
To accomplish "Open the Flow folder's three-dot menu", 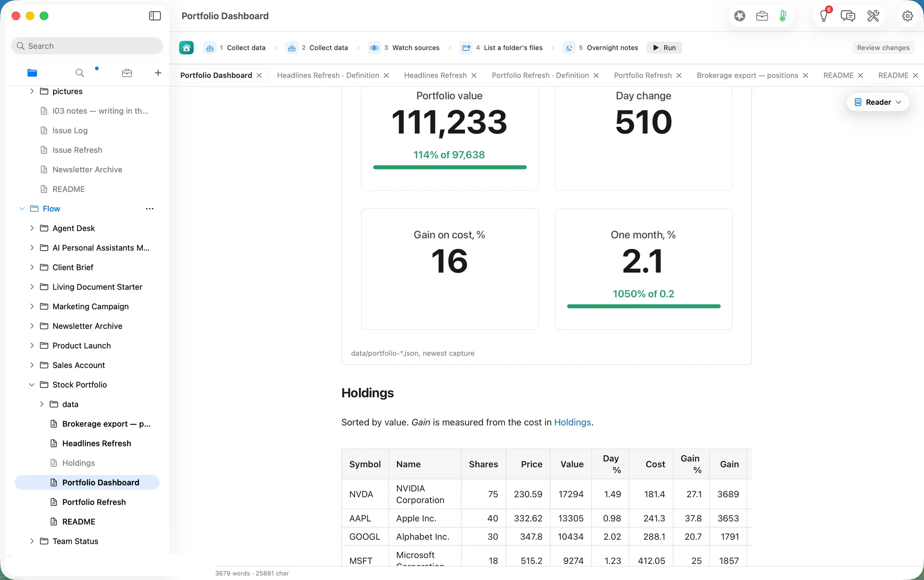I will click(150, 209).
